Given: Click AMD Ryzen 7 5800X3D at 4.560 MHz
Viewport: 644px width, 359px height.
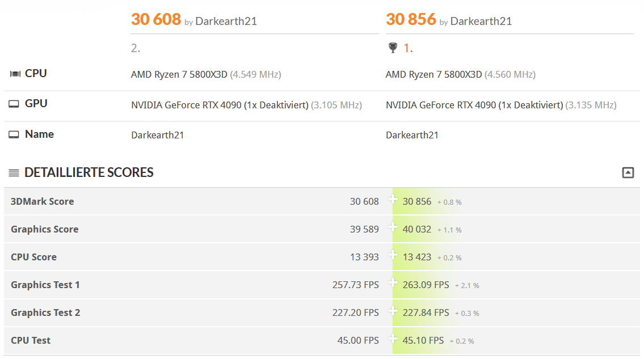Looking at the screenshot, I should point(460,74).
